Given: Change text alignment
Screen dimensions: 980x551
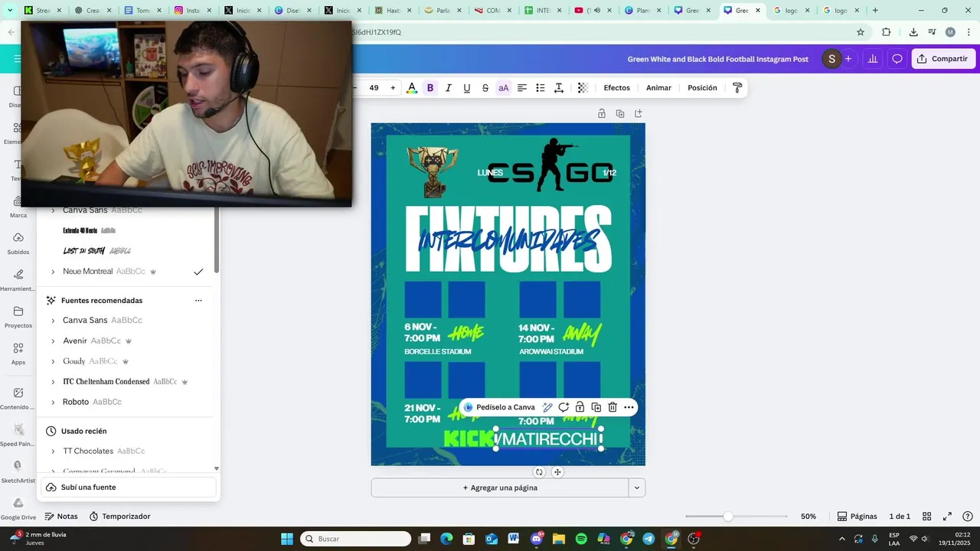Looking at the screenshot, I should [522, 88].
